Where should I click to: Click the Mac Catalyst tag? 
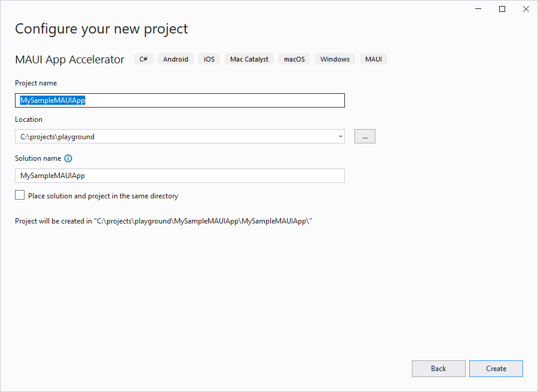pyautogui.click(x=249, y=59)
